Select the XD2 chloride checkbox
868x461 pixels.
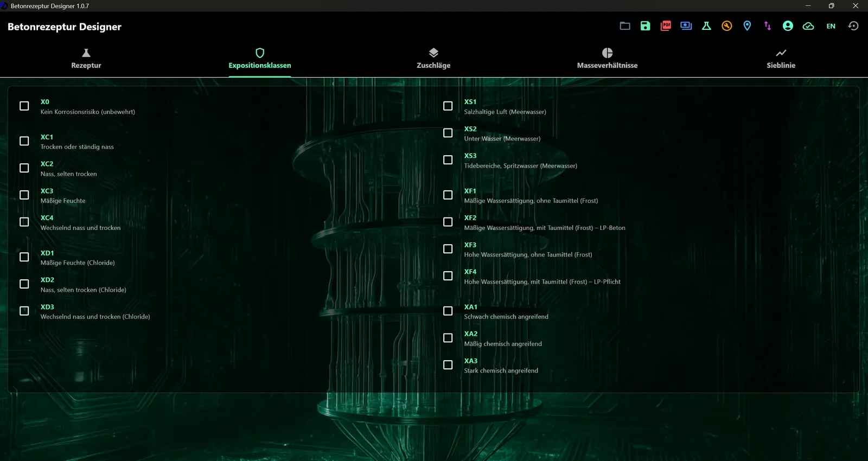point(24,284)
